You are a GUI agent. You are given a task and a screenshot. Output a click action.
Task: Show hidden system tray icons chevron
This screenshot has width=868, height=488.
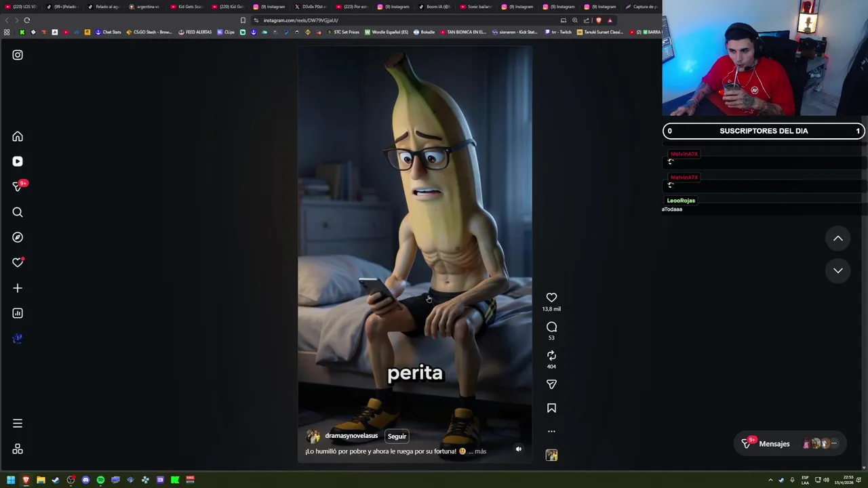click(x=770, y=480)
